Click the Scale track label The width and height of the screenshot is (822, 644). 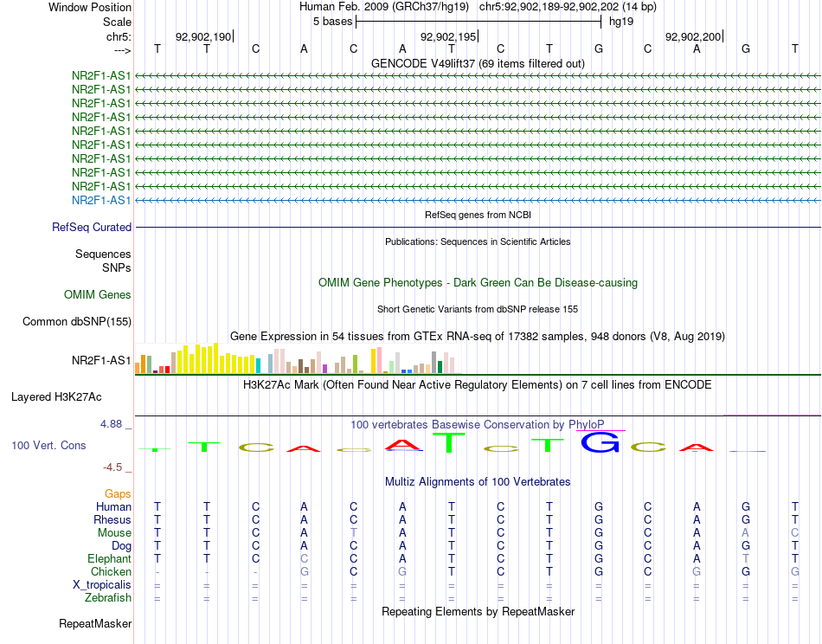(x=117, y=22)
